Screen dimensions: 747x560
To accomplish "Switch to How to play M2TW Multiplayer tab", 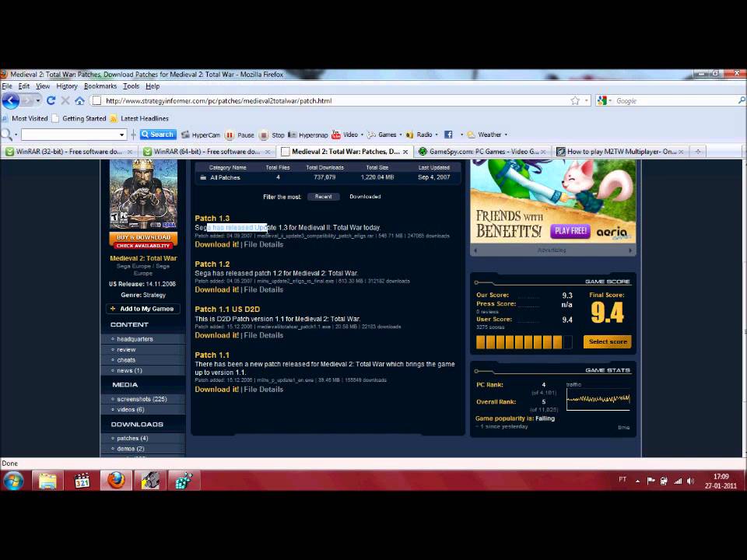I will pos(621,152).
